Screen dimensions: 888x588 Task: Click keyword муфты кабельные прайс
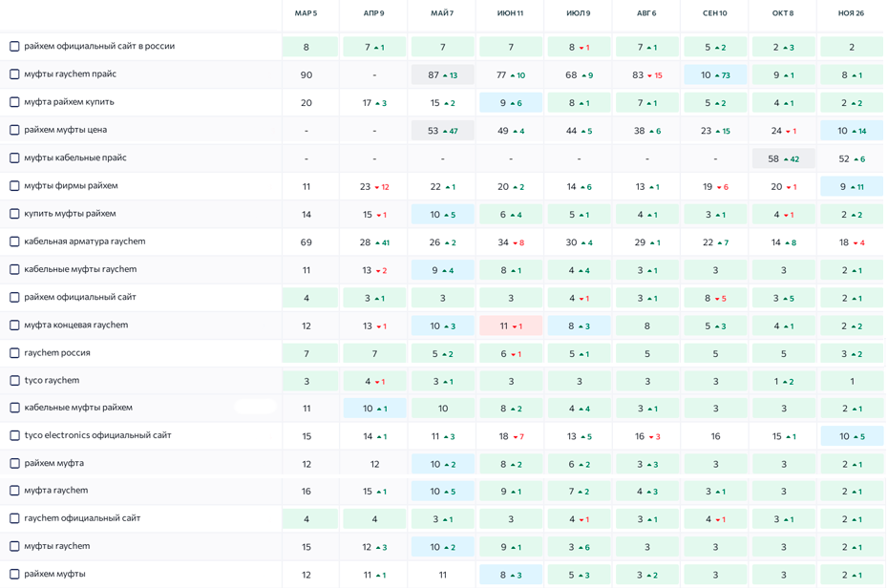click(75, 157)
